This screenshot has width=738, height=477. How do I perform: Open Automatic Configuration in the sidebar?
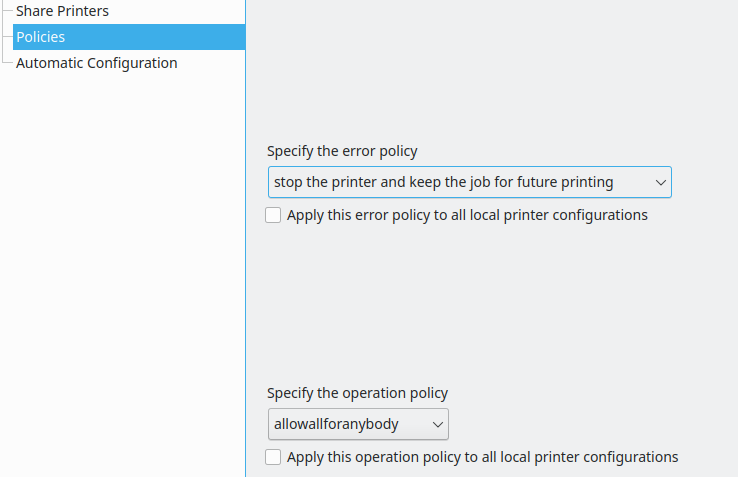[x=96, y=63]
